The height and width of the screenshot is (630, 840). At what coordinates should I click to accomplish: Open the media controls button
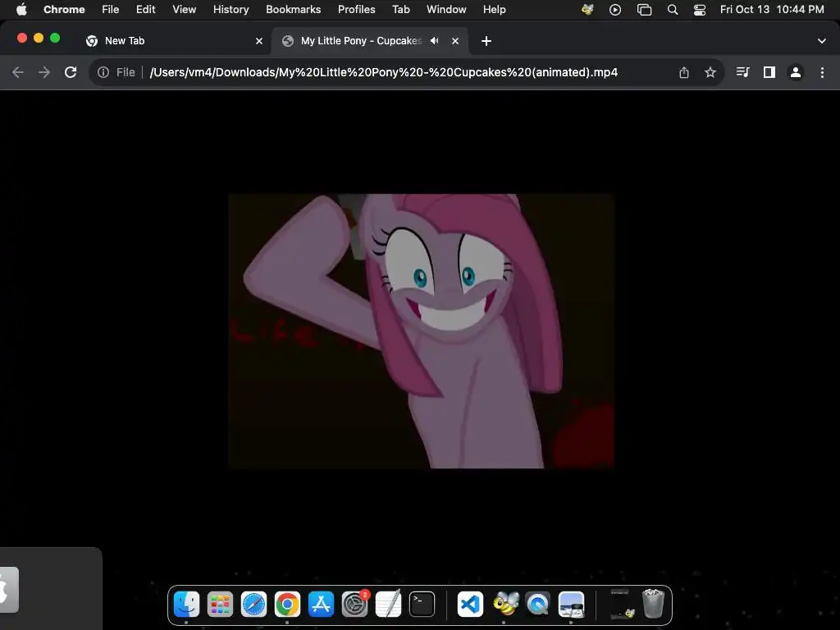tap(742, 72)
